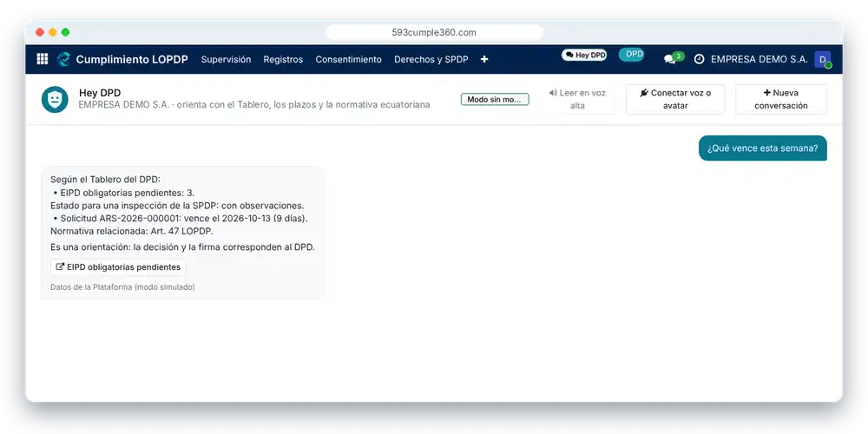This screenshot has height=434, width=868.
Task: Click the ¿Qué vence esta semana? message bubble
Action: click(762, 148)
